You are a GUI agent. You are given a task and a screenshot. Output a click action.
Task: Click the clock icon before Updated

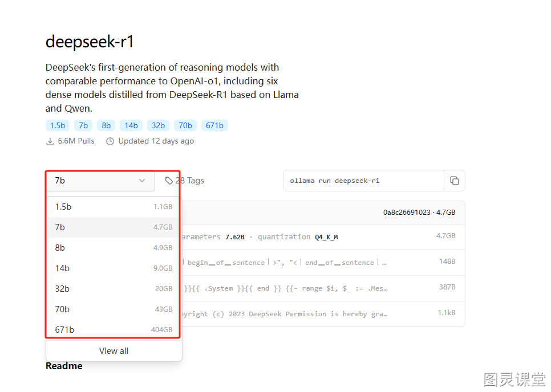tap(110, 141)
